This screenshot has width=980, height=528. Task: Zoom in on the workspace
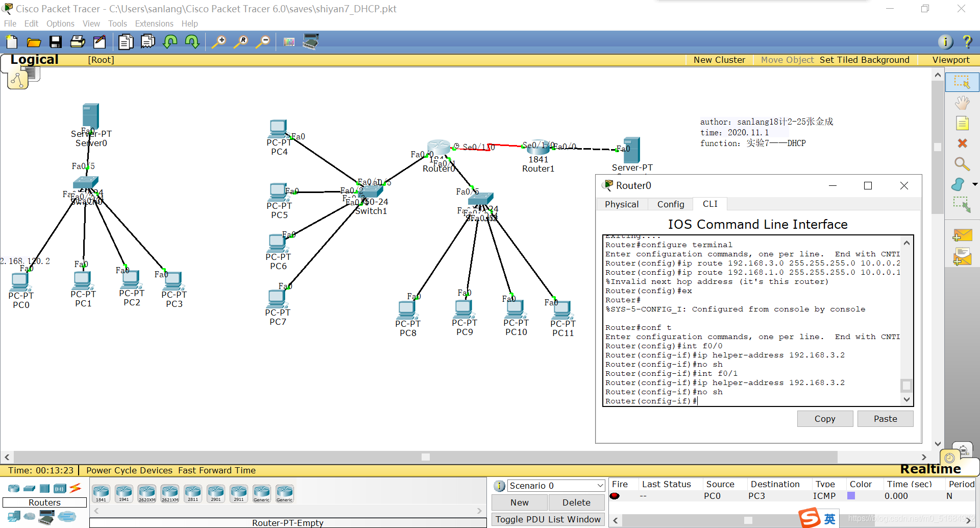point(219,42)
